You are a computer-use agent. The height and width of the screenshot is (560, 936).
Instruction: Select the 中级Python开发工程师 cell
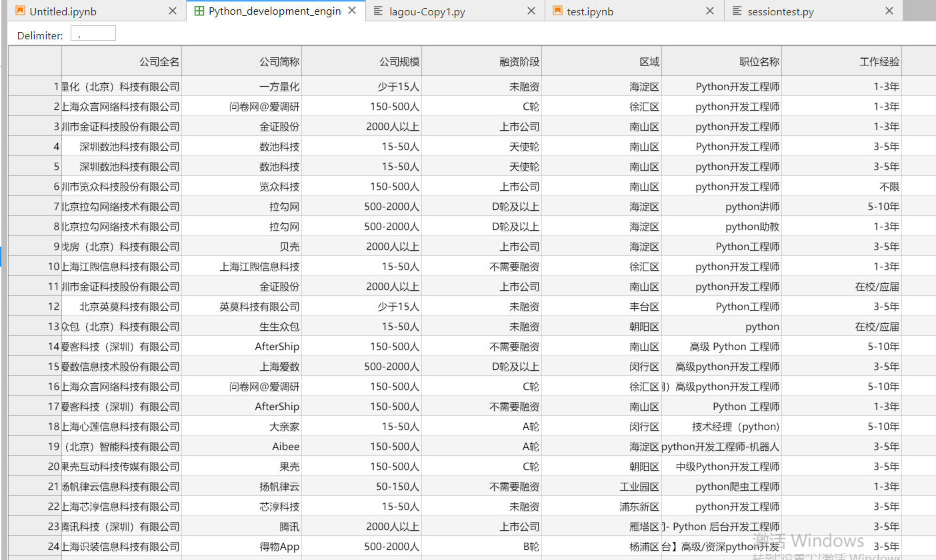tap(721, 467)
